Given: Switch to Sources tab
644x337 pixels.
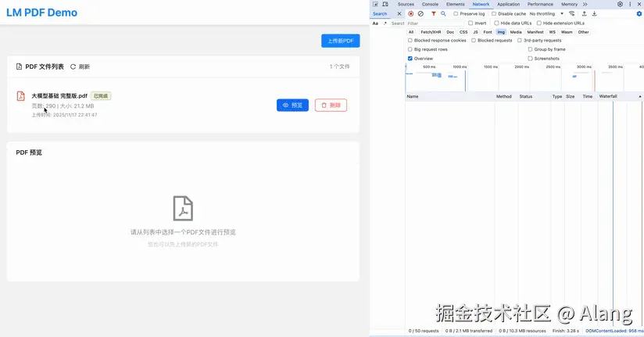Looking at the screenshot, I should tap(406, 4).
